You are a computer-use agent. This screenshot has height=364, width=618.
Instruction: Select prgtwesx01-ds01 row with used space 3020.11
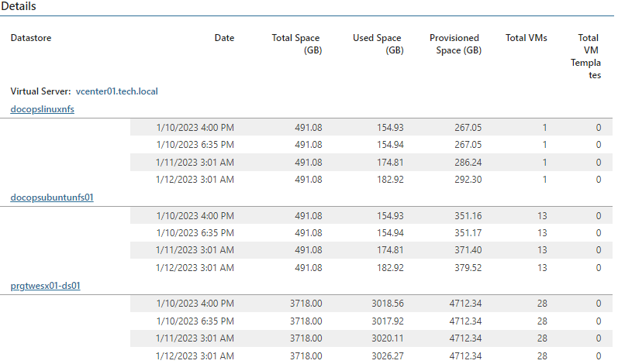[371, 338]
